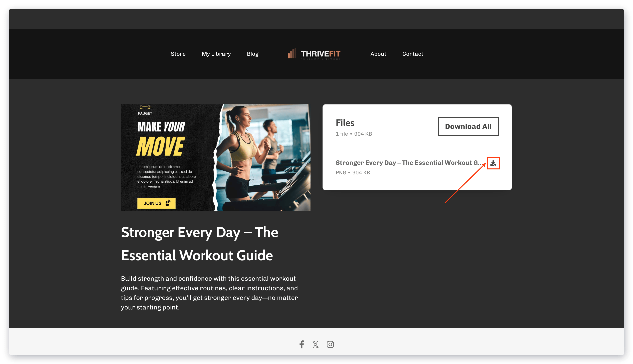Go to the Store menu item
This screenshot has width=633, height=364.
point(178,54)
